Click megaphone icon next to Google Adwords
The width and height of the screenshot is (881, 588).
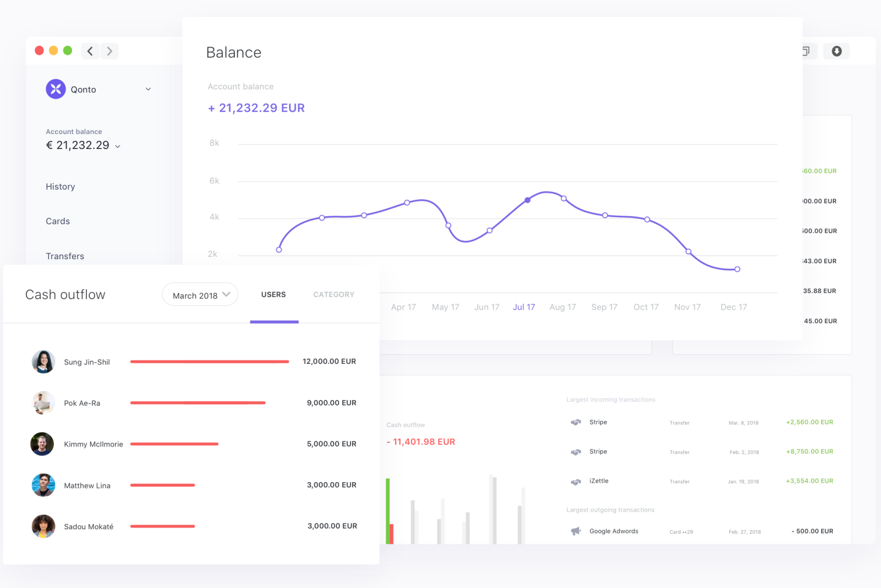click(x=576, y=531)
